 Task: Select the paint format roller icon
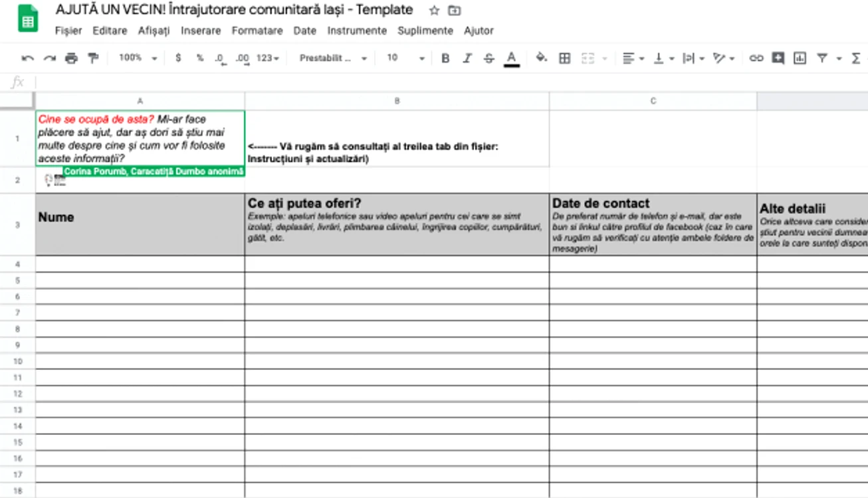[93, 58]
